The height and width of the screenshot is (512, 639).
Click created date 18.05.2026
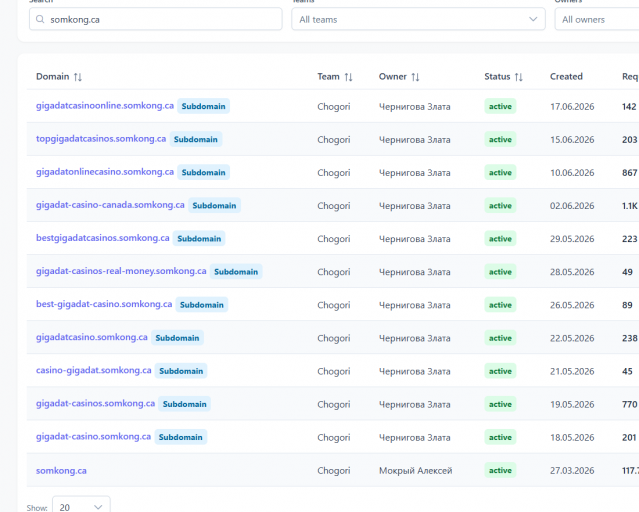pyautogui.click(x=572, y=437)
